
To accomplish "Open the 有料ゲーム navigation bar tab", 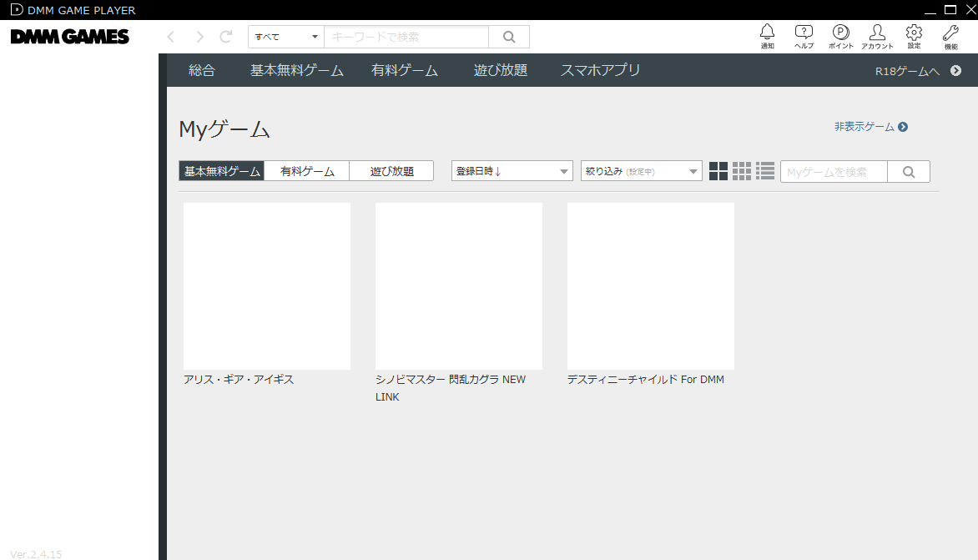I will click(404, 70).
